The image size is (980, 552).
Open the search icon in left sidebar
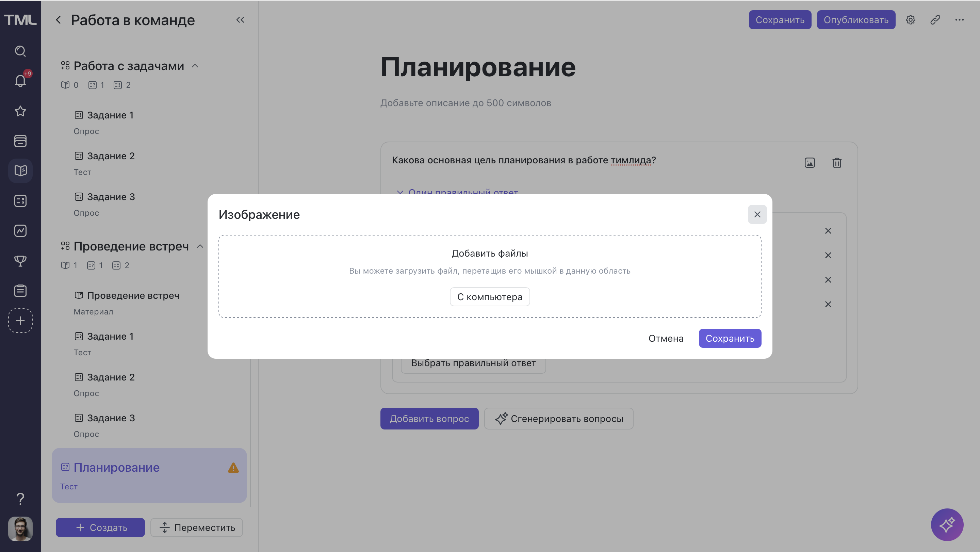tap(20, 51)
